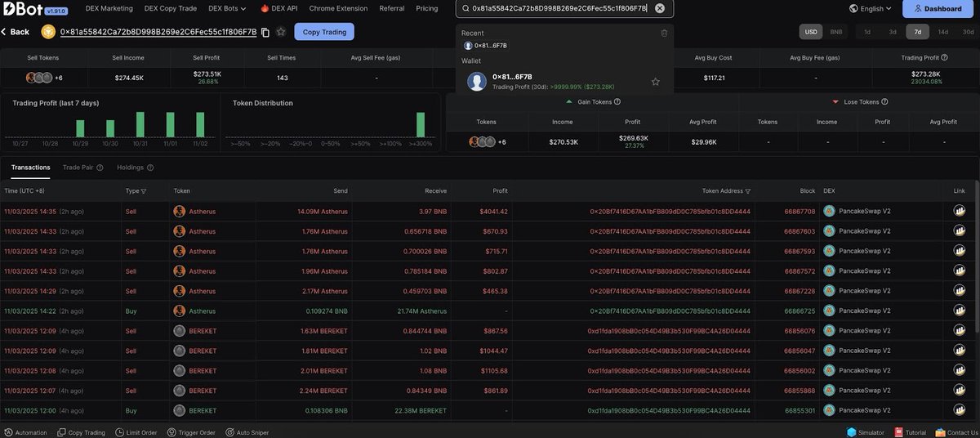Click the Copy Trading button
The image size is (980, 438).
tap(324, 32)
